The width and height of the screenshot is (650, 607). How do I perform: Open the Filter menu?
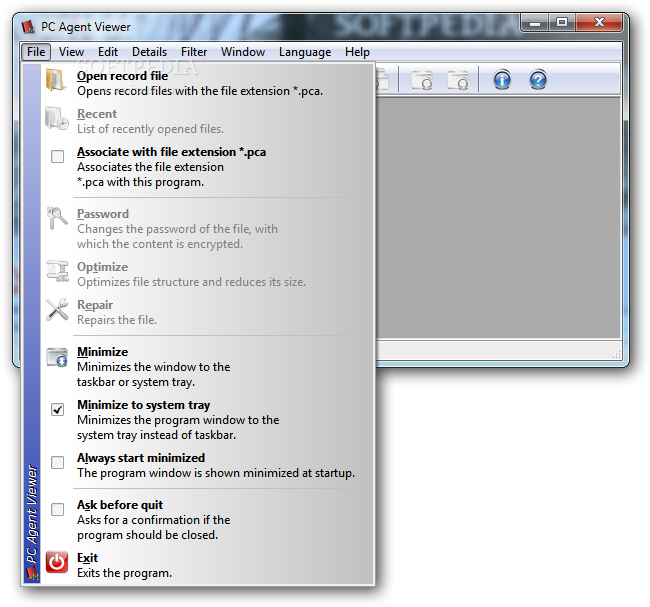tap(194, 52)
